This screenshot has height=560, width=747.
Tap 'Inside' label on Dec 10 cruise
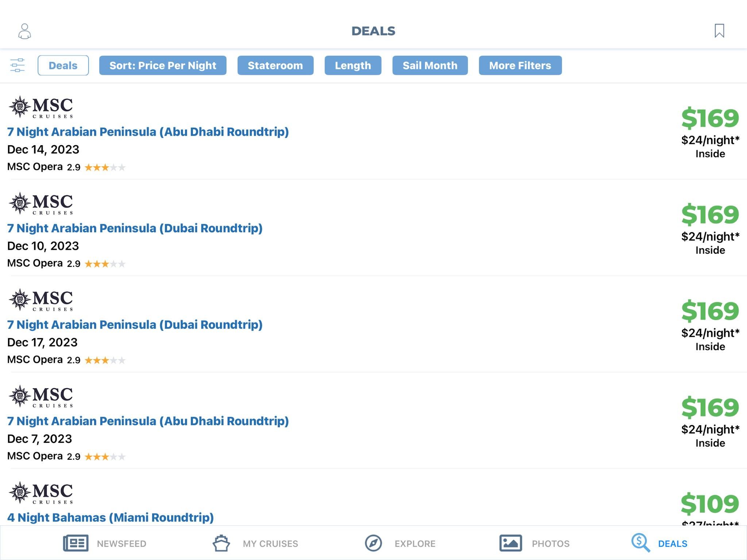pos(710,250)
